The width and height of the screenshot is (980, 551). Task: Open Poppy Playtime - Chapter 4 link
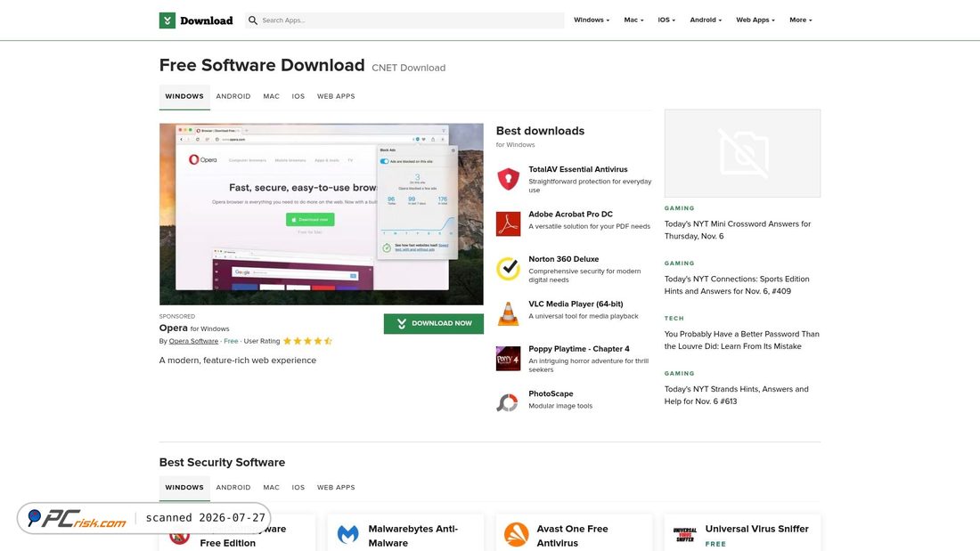[579, 349]
